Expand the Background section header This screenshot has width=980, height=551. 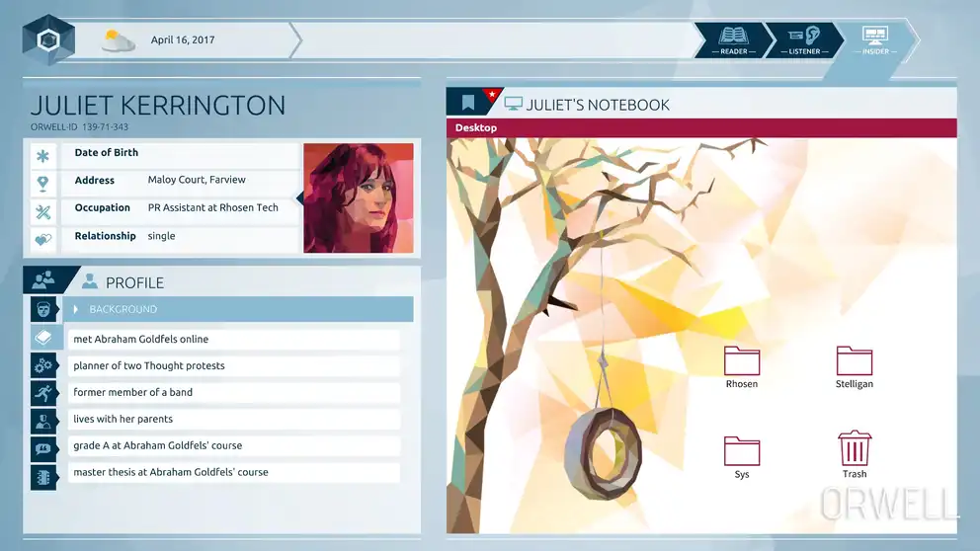(237, 310)
